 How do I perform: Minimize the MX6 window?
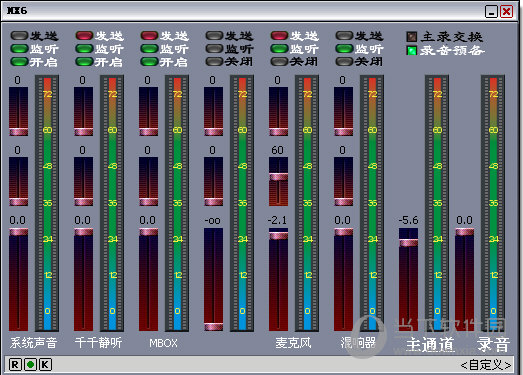(491, 12)
